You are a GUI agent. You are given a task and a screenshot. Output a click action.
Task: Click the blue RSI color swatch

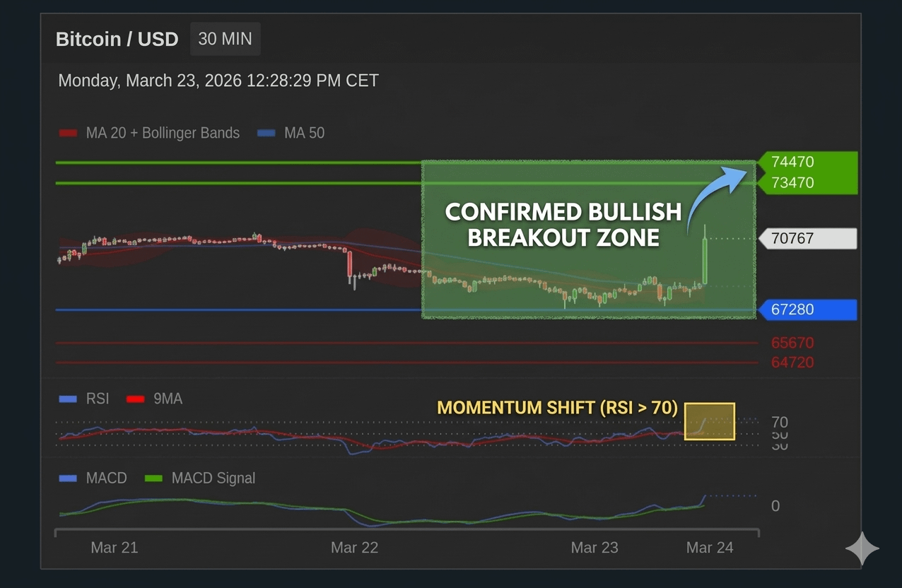coord(68,399)
